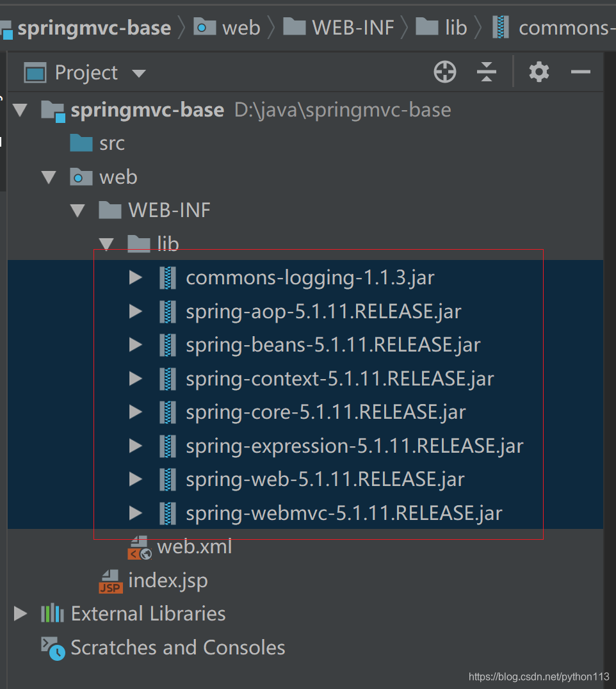Click the External Libraries bar-chart icon

[53, 613]
